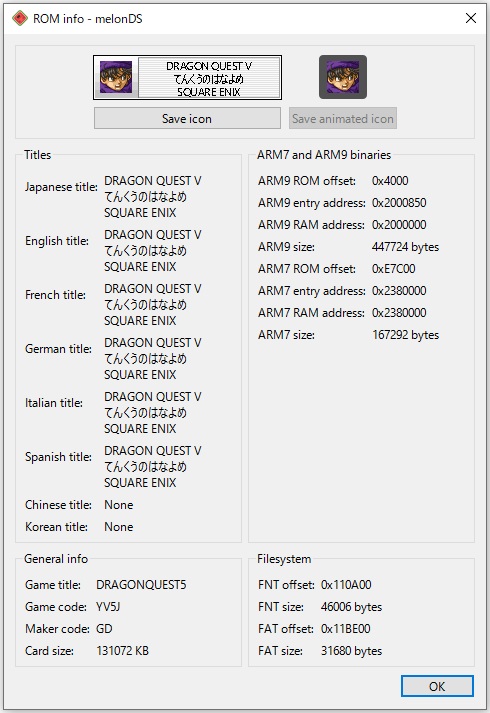
Task: Click the banner text DRAGON QUEST V preview
Action: 209,66
